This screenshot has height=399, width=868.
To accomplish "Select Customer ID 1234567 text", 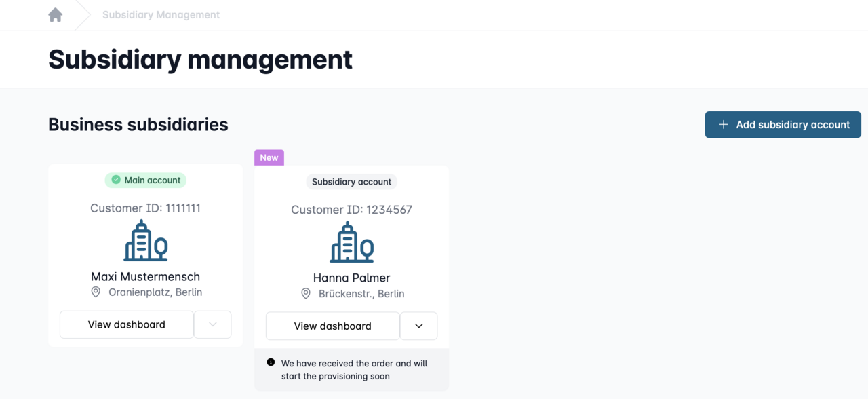I will (351, 210).
